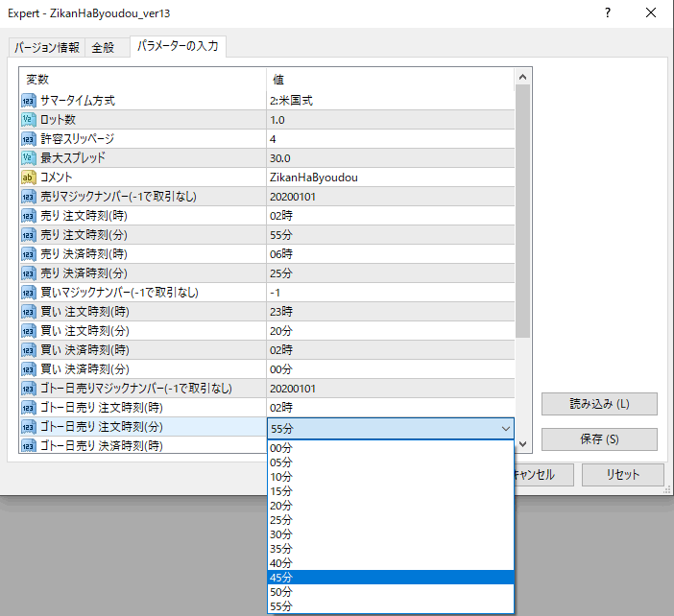
Task: Click the 買いマジックナンバー value -1
Action: pos(276,293)
